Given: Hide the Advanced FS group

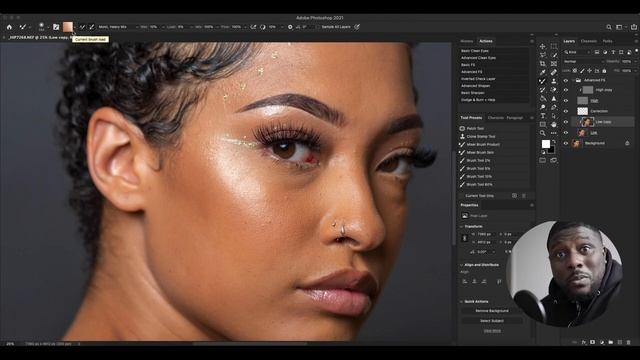Looking at the screenshot, I should click(x=566, y=80).
